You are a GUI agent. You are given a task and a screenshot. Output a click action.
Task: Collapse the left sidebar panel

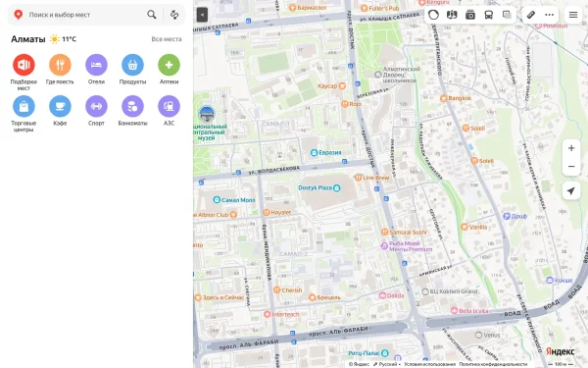click(202, 15)
